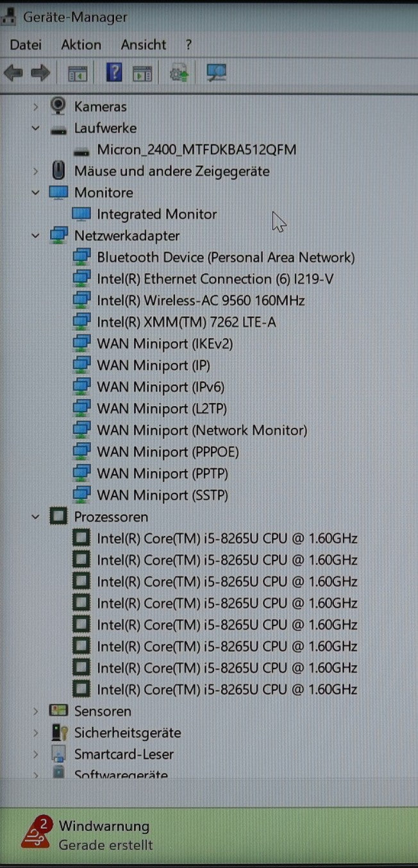418x868 pixels.
Task: Expand the Sicherheitsgeräte category
Action: pyautogui.click(x=36, y=733)
